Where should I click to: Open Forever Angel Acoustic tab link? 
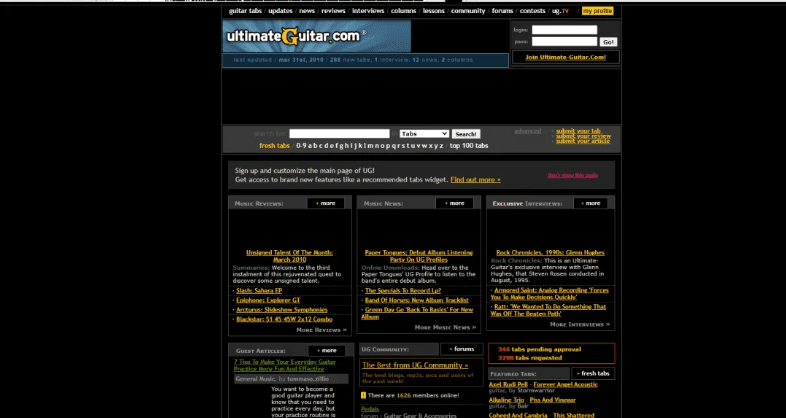565,385
